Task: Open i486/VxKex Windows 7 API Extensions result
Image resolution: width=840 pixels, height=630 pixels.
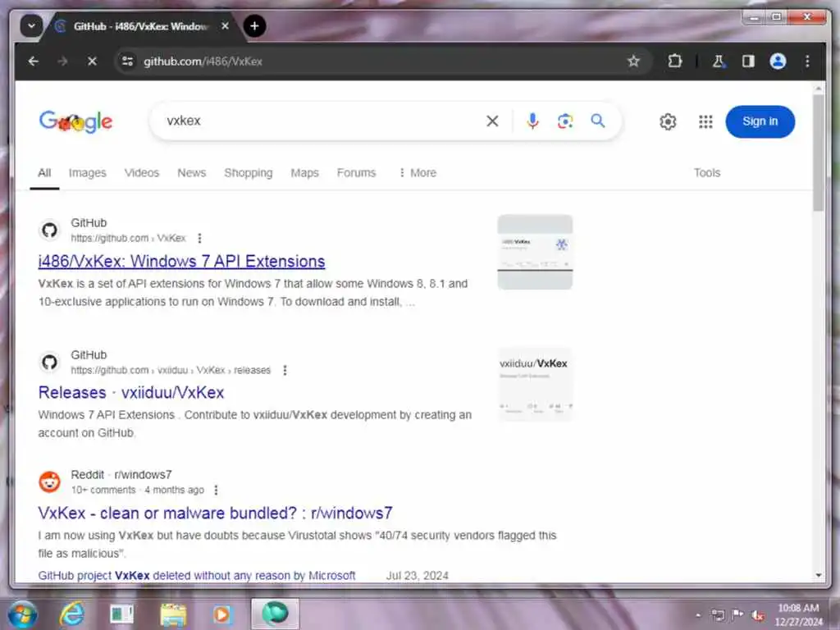Action: pyautogui.click(x=181, y=262)
